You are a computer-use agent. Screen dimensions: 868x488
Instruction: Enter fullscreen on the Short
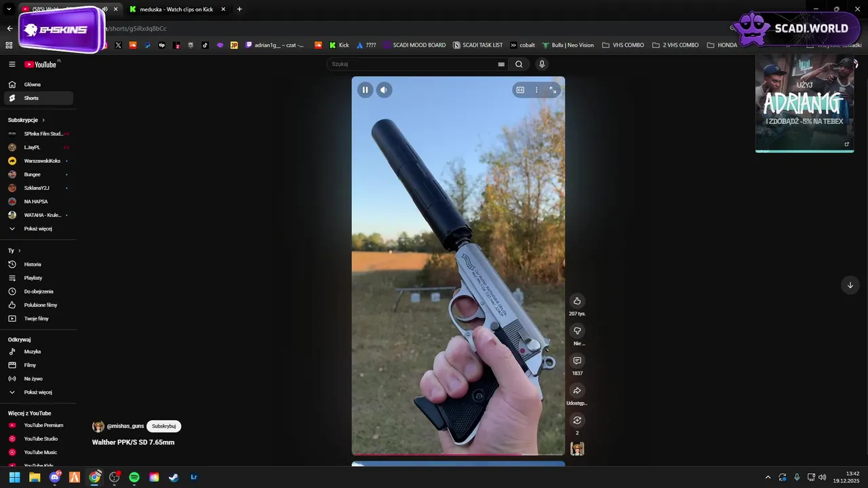click(553, 90)
